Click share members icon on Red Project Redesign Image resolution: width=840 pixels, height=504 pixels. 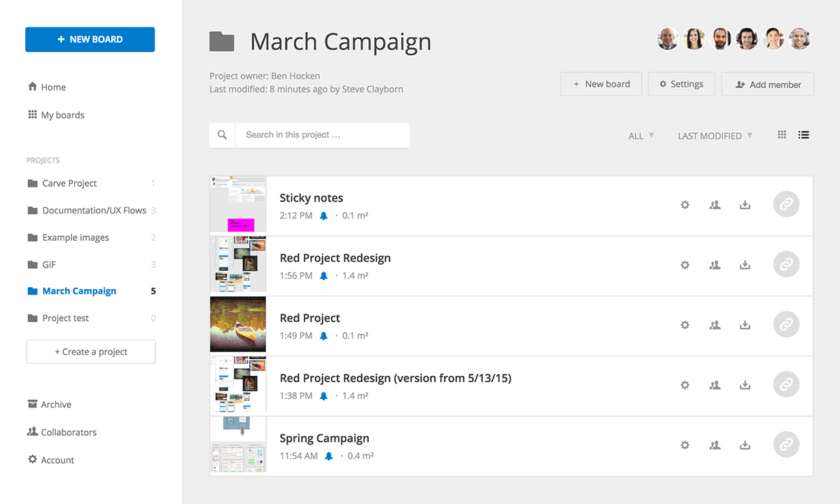point(715,265)
